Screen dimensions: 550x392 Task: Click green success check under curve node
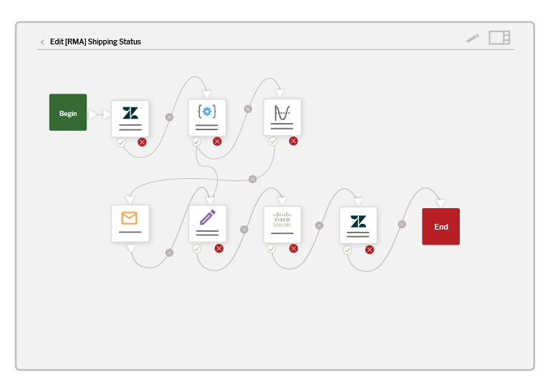273,142
